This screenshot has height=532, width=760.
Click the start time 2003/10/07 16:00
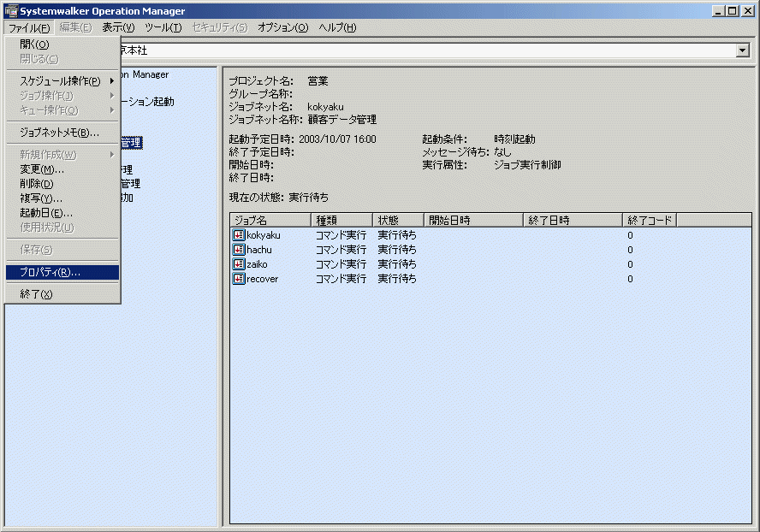pos(337,139)
